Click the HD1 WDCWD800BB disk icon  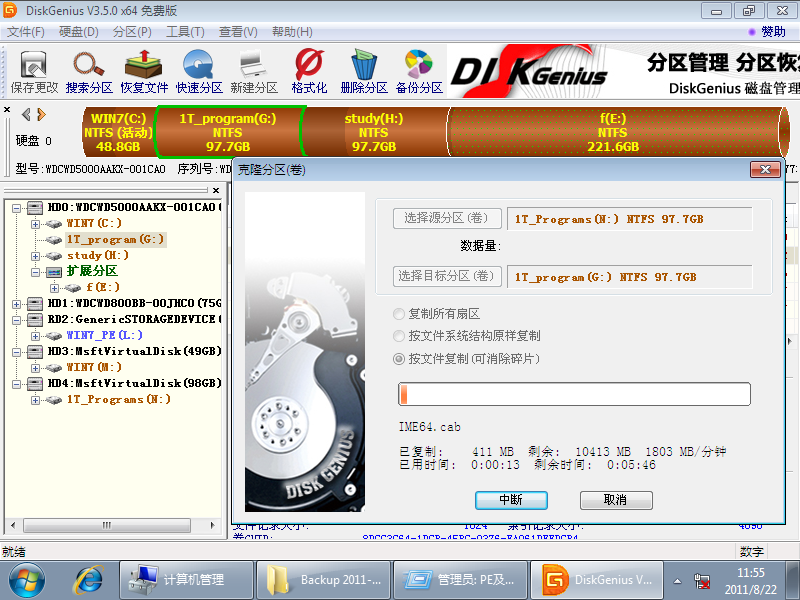(35, 304)
